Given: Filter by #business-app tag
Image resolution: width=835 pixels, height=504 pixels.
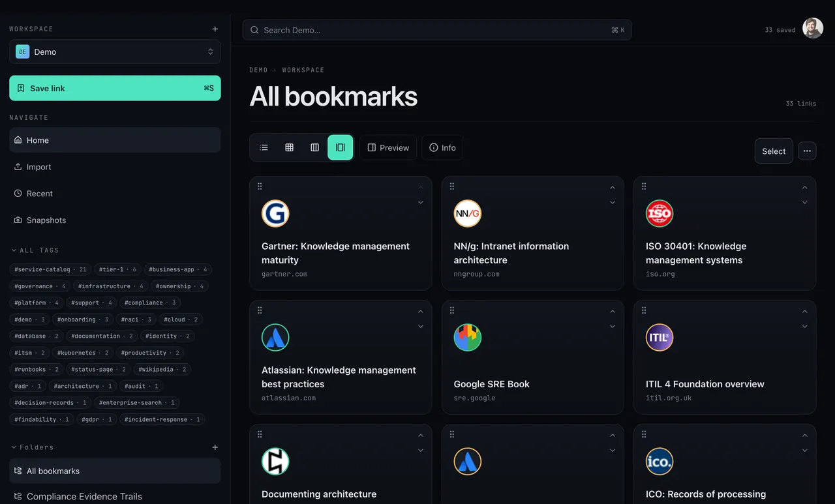Looking at the screenshot, I should (x=178, y=269).
